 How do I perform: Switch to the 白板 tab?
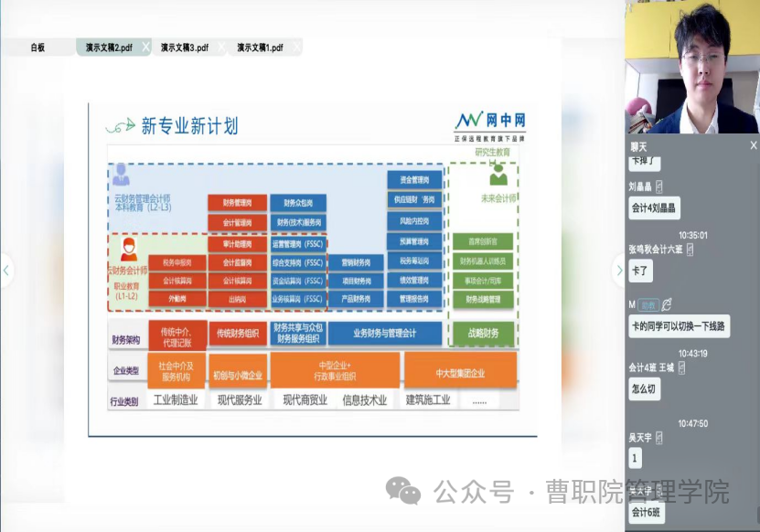[x=37, y=48]
